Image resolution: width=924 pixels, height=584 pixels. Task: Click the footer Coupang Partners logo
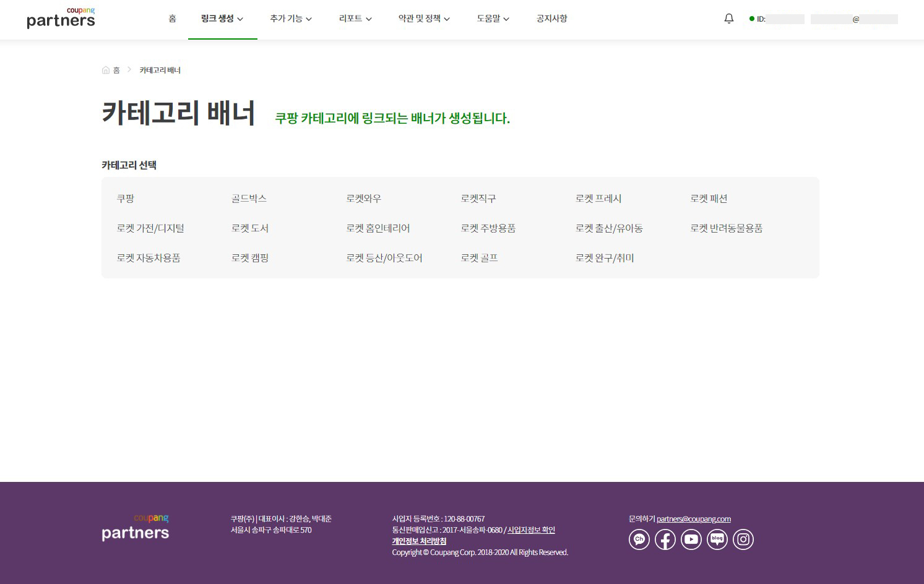pyautogui.click(x=135, y=528)
